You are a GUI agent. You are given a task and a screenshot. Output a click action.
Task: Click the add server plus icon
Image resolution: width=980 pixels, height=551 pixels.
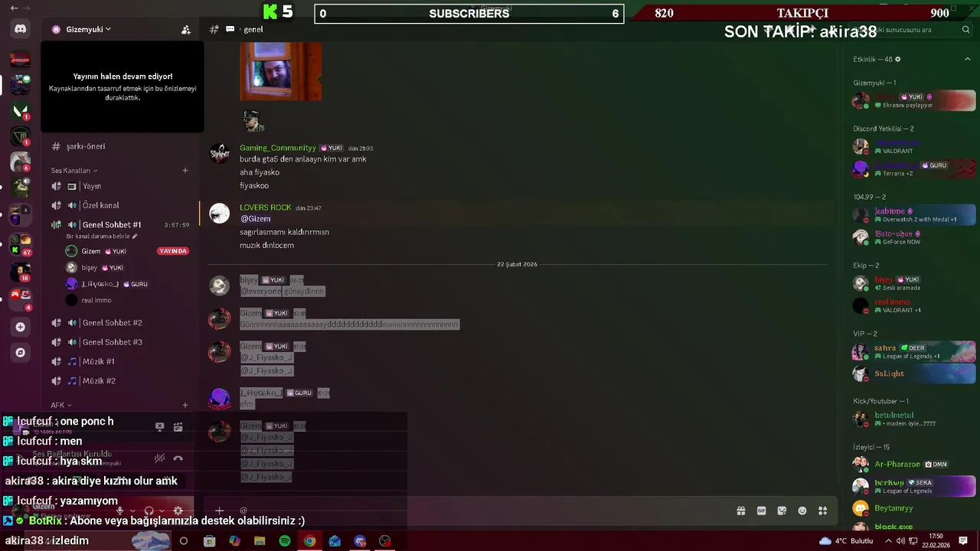20,327
